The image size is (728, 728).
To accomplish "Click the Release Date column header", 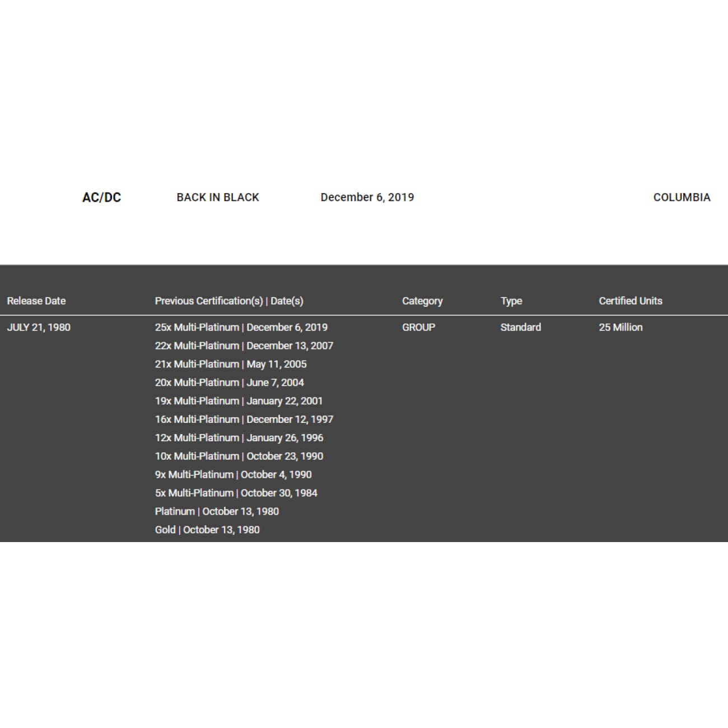I will [36, 301].
